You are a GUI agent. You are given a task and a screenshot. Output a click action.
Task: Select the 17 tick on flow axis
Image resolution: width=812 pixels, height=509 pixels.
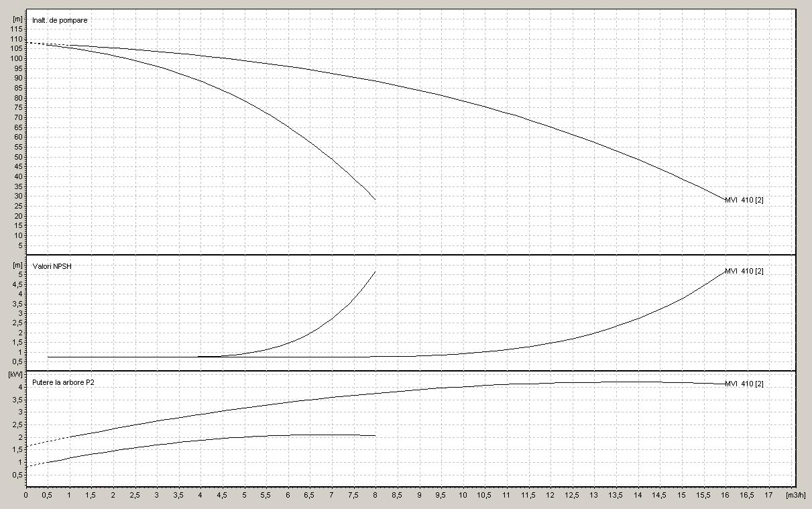768,495
